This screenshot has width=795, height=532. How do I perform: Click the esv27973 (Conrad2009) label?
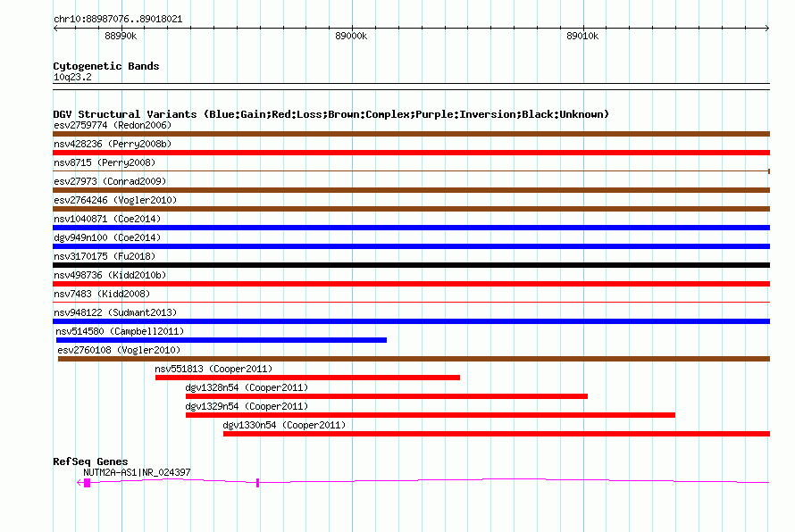[110, 181]
